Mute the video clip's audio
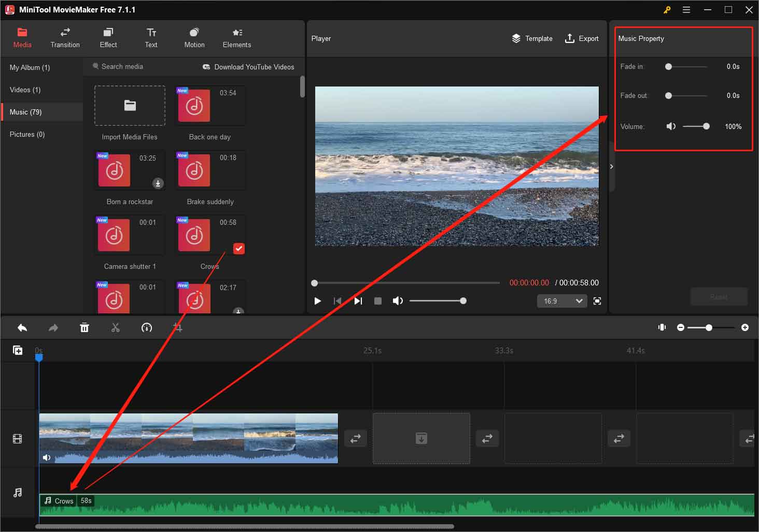This screenshot has height=532, width=759. point(47,457)
